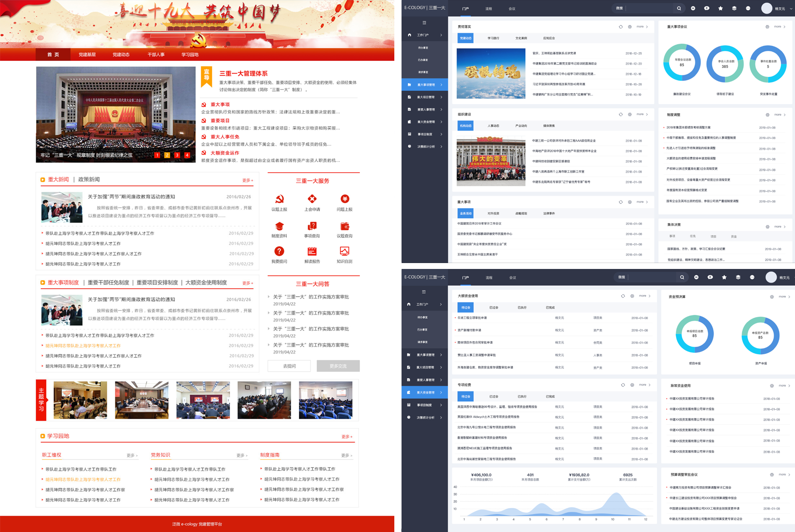
Task: Refresh the 贯彻落实 panel
Action: (x=621, y=27)
